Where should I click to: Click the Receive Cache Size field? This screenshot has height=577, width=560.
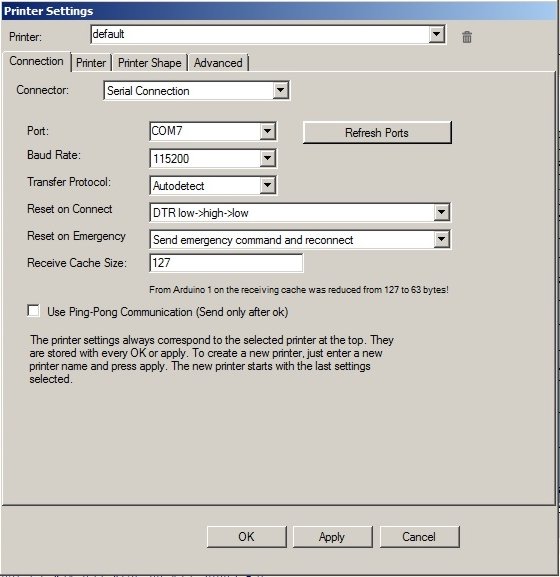click(x=226, y=263)
